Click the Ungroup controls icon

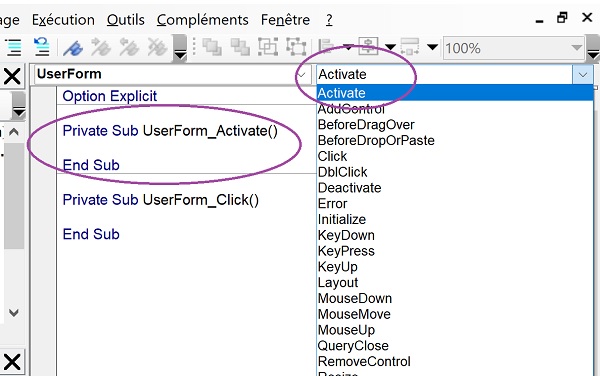296,47
